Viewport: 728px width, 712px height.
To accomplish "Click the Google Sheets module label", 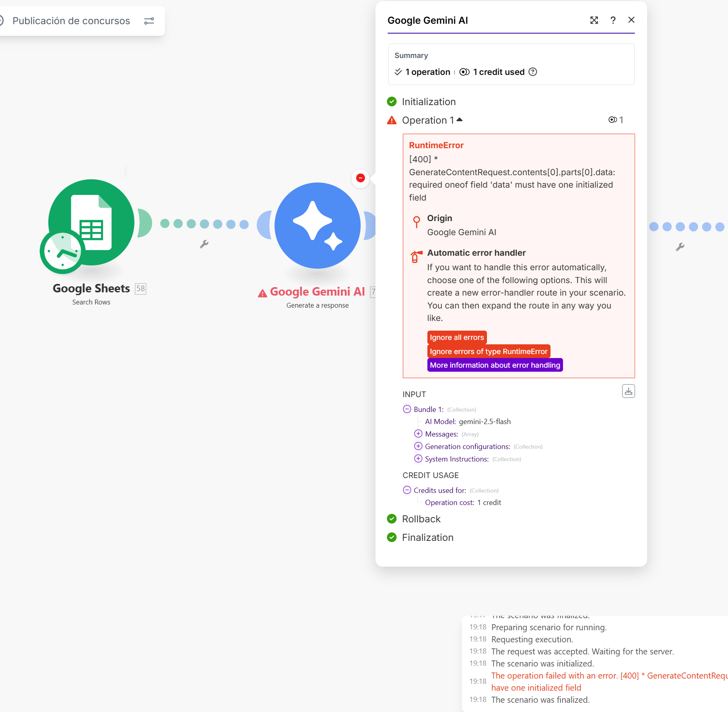I will click(91, 288).
